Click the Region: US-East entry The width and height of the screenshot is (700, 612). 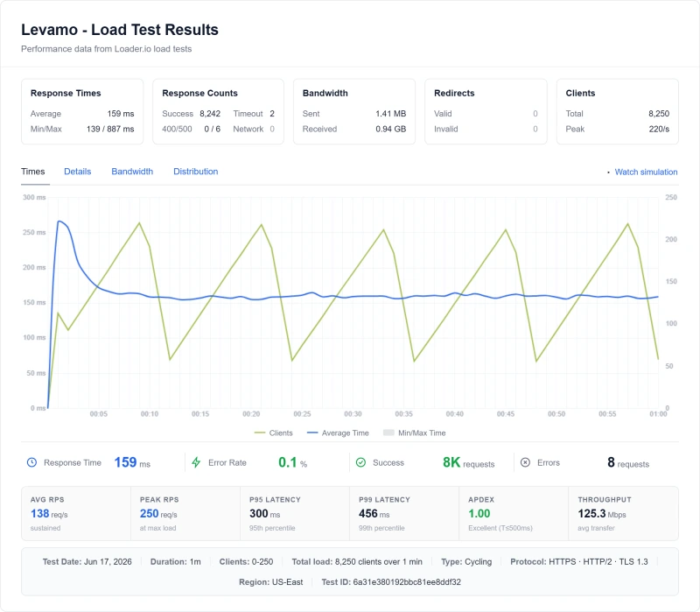click(x=270, y=582)
